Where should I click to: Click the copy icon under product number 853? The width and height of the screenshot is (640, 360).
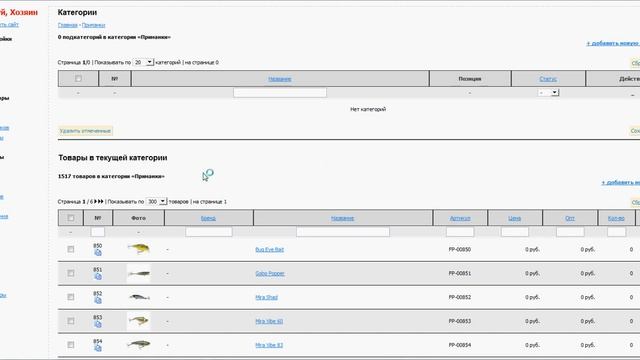click(98, 324)
